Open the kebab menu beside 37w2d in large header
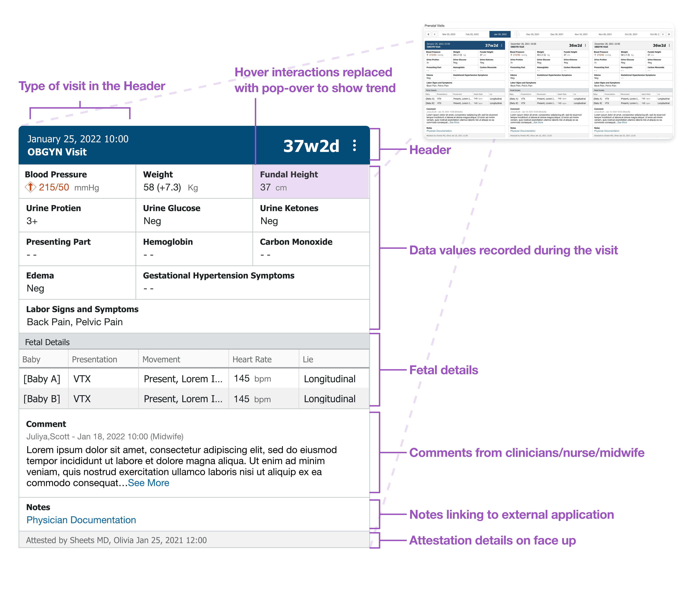 (354, 146)
